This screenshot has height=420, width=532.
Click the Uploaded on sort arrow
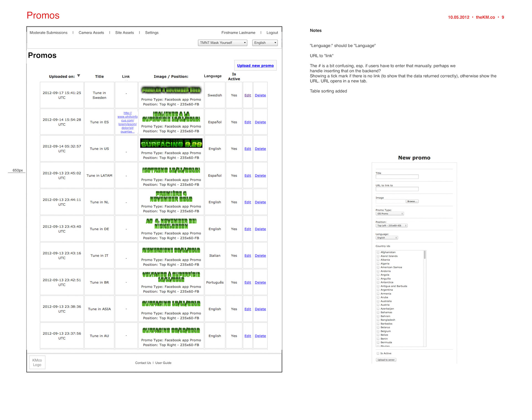click(79, 76)
